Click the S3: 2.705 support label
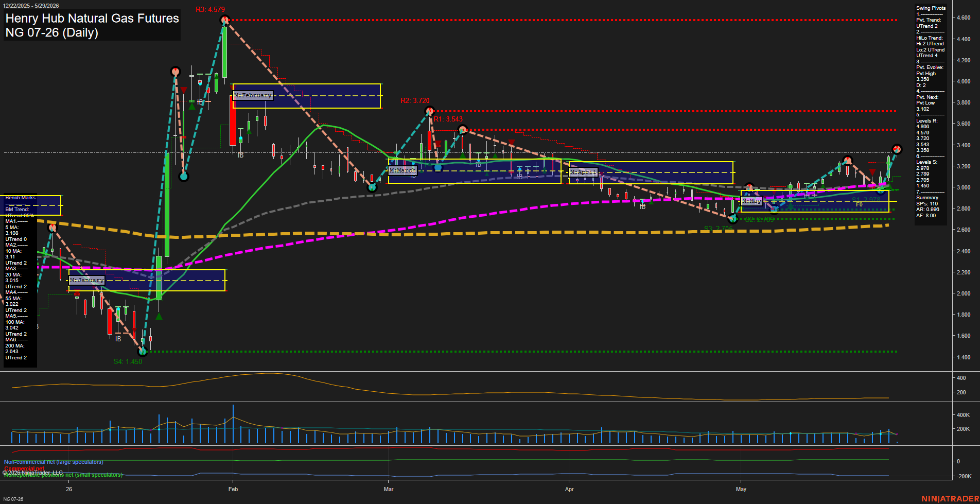The height and width of the screenshot is (504, 980). 718,229
